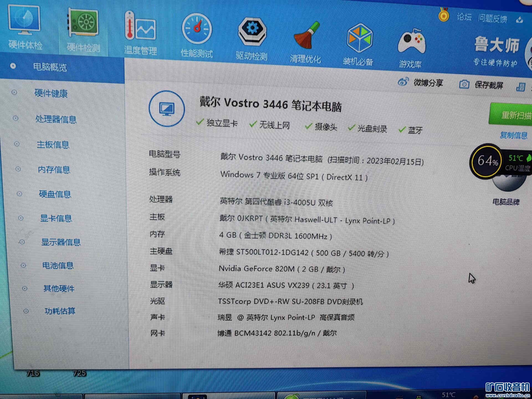Open the 性能测试 gauge icon
532x399 pixels.
[x=197, y=29]
